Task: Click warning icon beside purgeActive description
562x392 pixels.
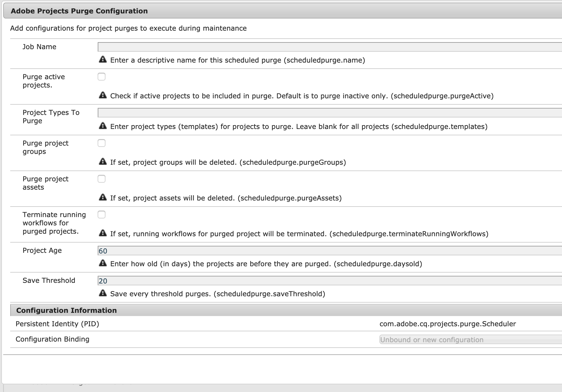Action: (x=103, y=95)
